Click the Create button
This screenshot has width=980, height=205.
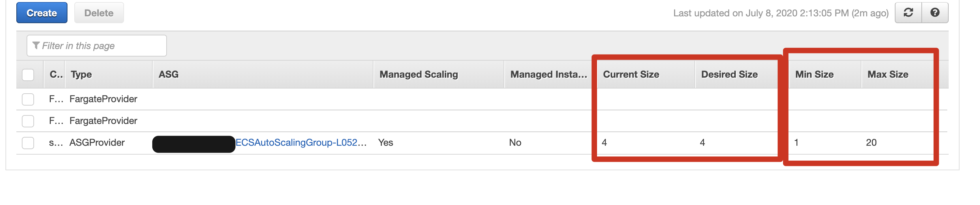pos(42,13)
